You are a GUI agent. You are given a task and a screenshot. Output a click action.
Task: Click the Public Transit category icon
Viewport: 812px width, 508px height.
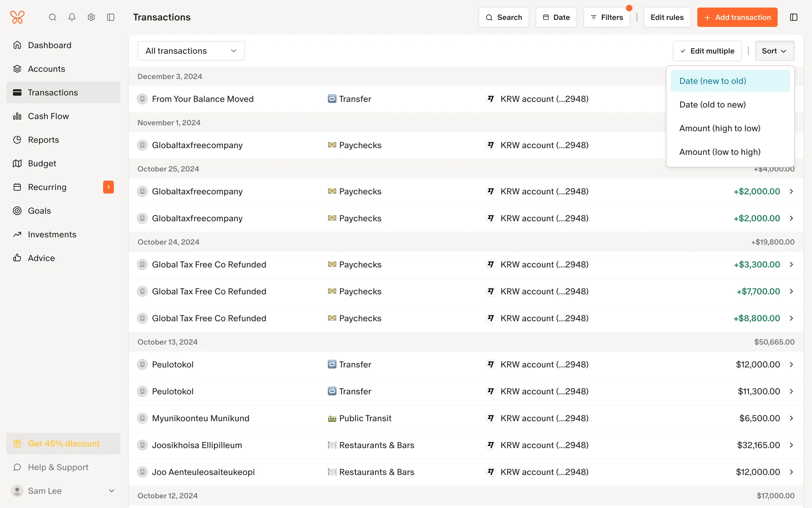click(x=332, y=419)
